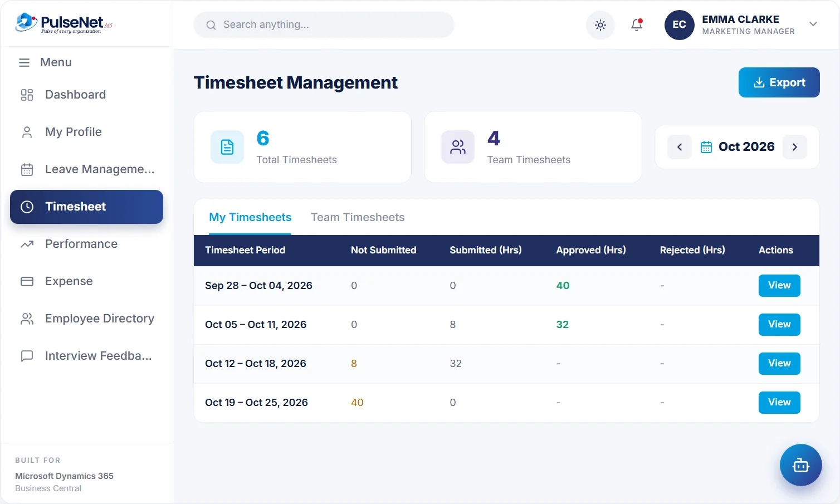Screen dimensions: 840x504
Task: Click the EC user avatar
Action: (679, 25)
